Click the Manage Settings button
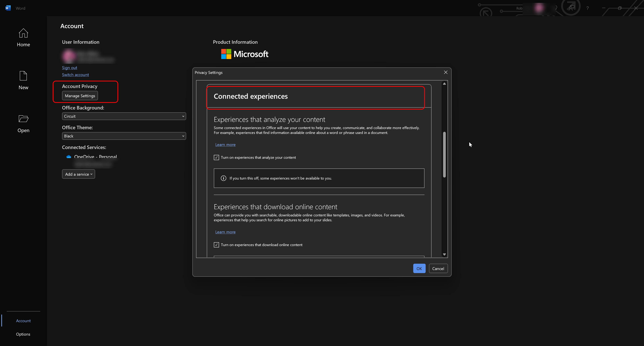The image size is (644, 346). tap(80, 96)
